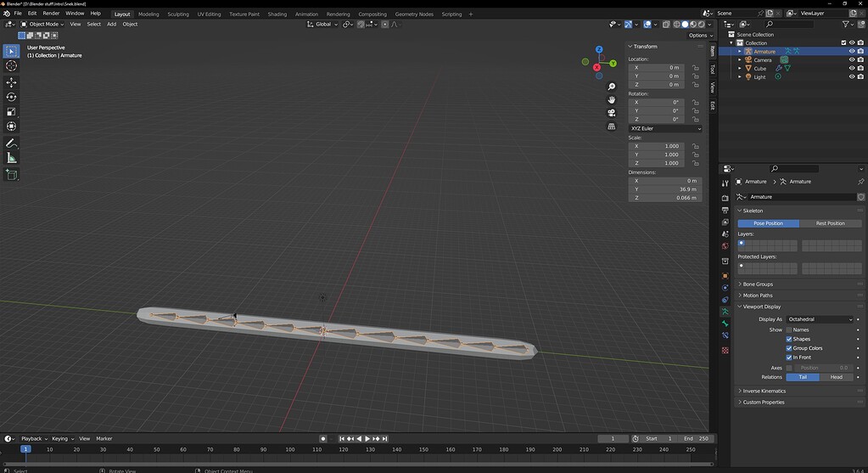The width and height of the screenshot is (868, 473).
Task: Set Relations to Head
Action: click(x=837, y=377)
